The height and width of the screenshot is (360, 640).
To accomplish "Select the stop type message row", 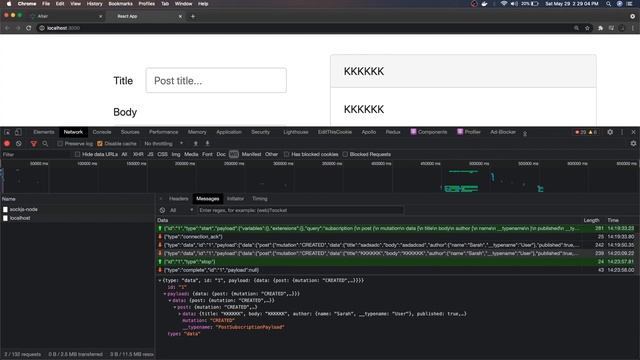I will point(397,262).
